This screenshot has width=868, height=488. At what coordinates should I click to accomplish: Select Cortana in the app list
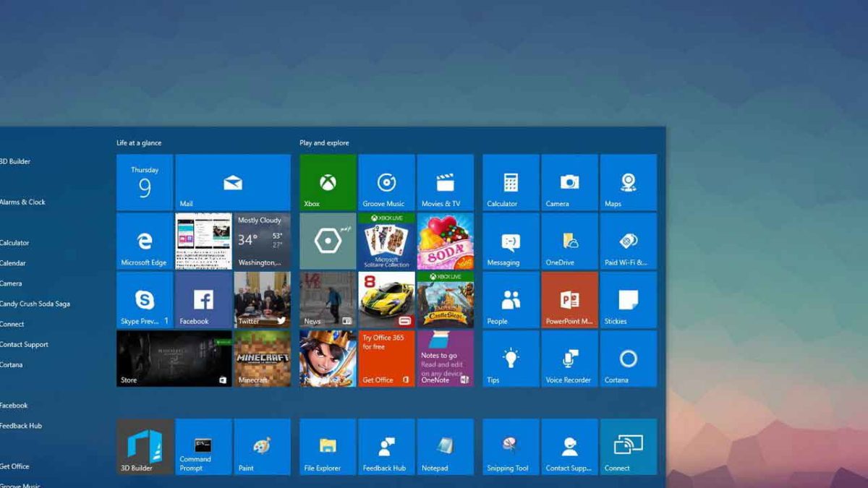[12, 365]
